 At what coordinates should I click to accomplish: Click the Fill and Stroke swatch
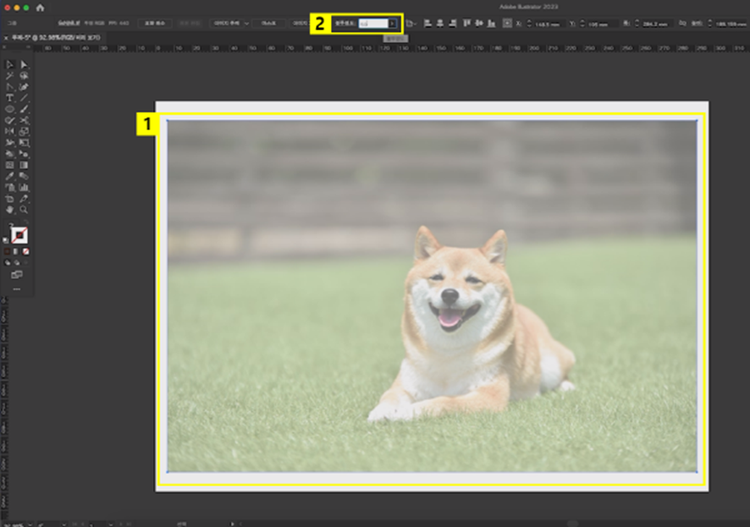18,235
